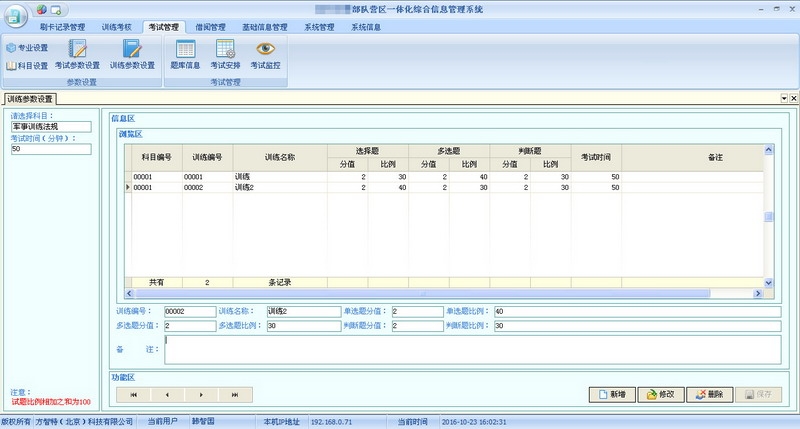
Task: Click the 请选择科目 field
Action: tap(51, 127)
